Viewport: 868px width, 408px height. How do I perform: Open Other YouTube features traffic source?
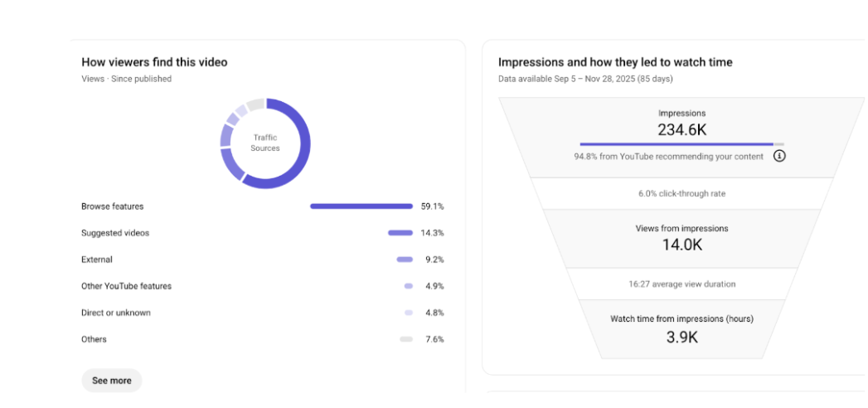126,286
